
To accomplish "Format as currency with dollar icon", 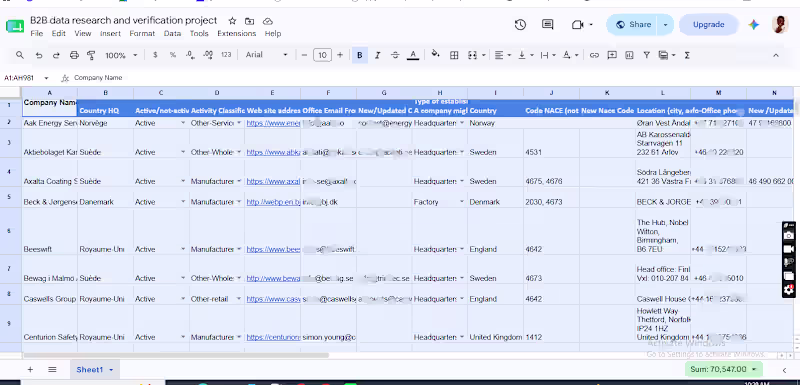I will click(155, 55).
